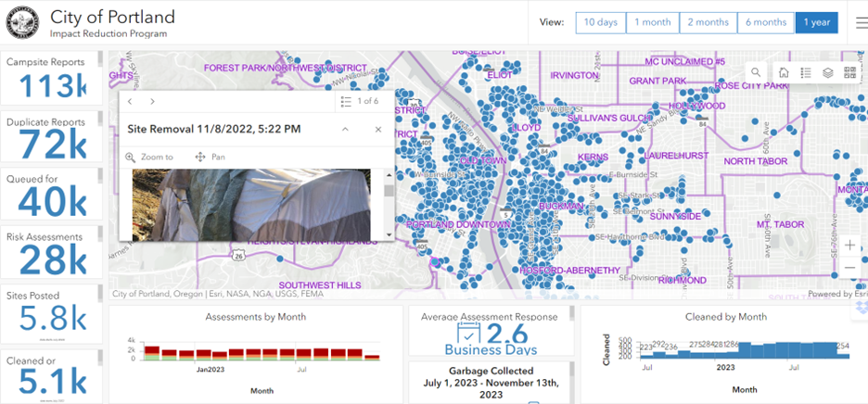Click the Cleaned or 5.1k card

[50, 376]
